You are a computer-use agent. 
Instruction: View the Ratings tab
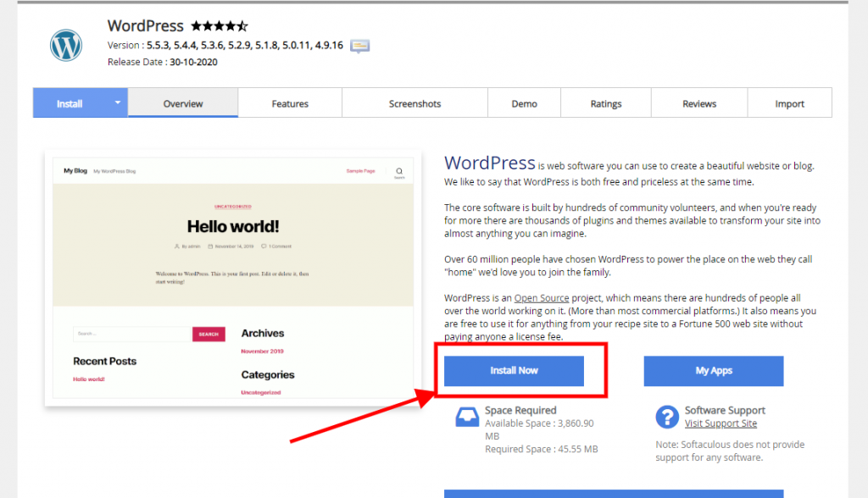[606, 103]
